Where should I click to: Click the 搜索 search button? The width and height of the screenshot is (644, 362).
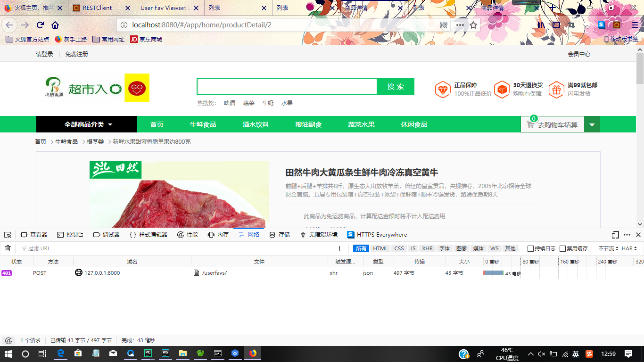pyautogui.click(x=396, y=86)
